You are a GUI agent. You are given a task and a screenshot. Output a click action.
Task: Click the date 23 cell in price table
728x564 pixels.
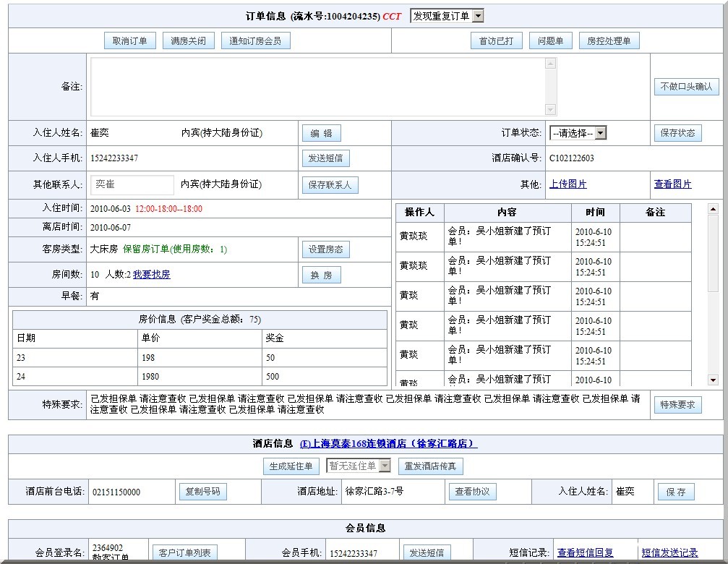tap(75, 358)
